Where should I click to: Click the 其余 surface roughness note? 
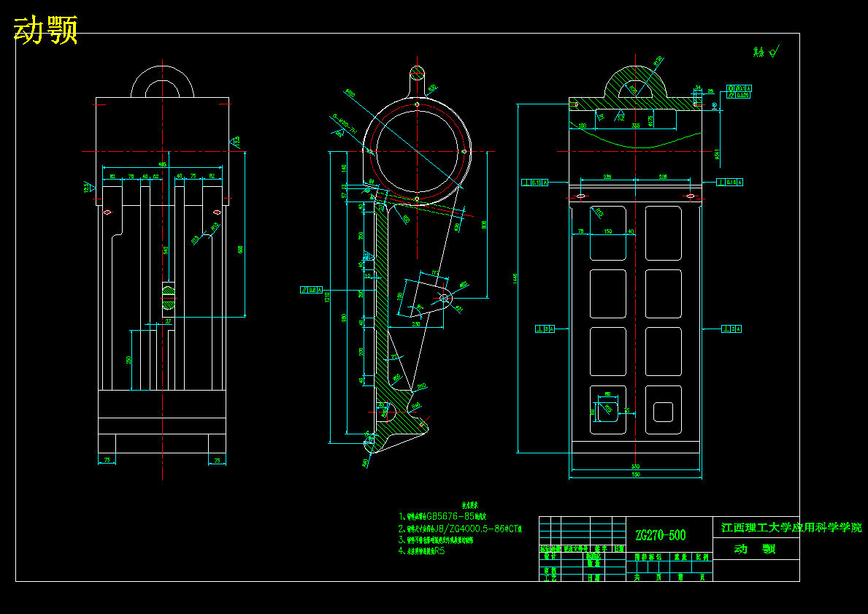click(758, 52)
